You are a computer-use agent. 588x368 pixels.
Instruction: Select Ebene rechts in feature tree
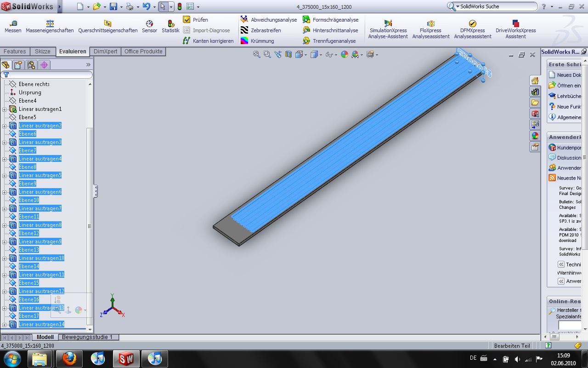34,84
